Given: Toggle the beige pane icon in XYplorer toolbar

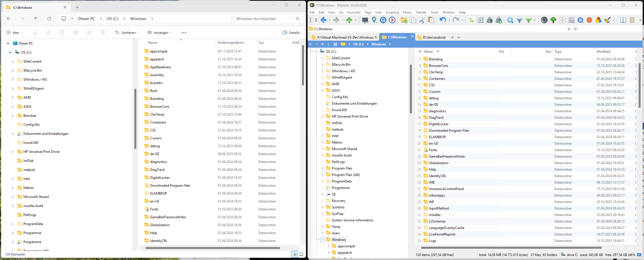Looking at the screenshot, I should [x=632, y=20].
